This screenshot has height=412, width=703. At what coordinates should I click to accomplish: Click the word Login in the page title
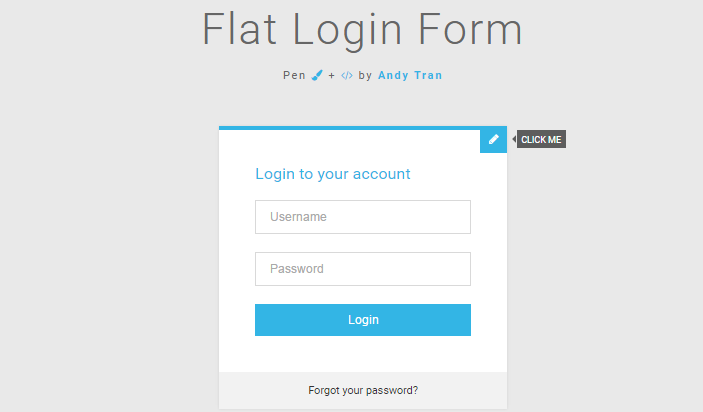coord(347,30)
